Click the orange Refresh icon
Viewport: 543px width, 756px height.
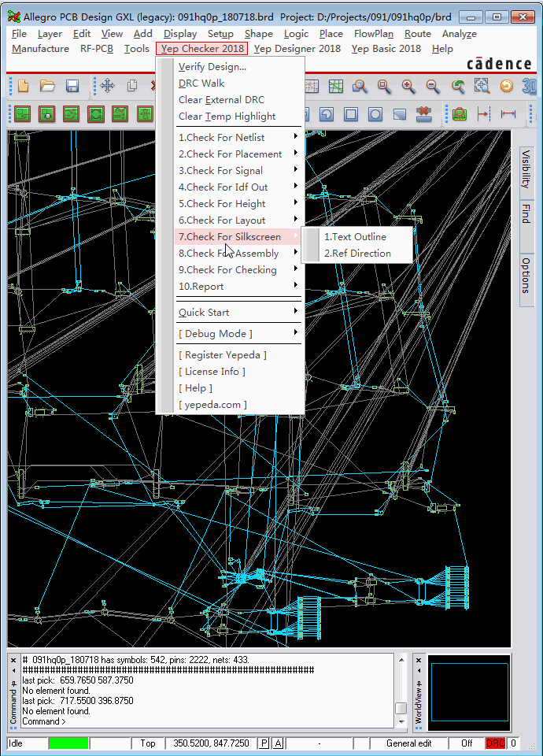[506, 87]
